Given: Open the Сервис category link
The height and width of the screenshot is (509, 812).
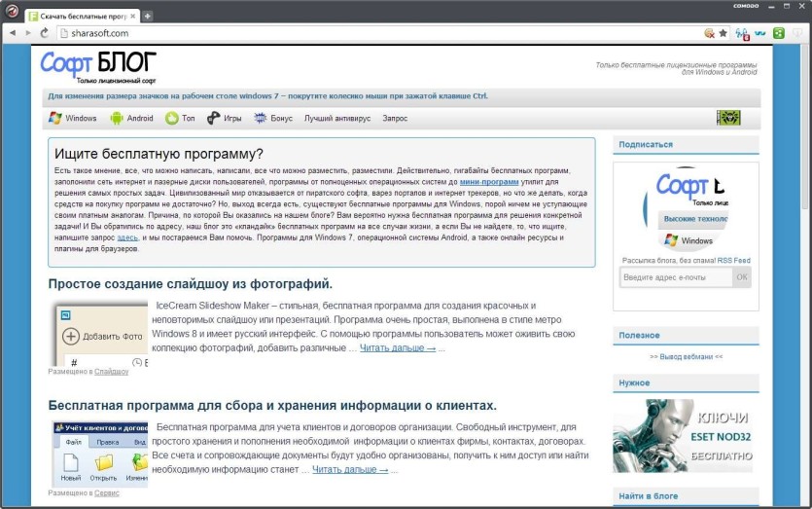Looking at the screenshot, I should pyautogui.click(x=107, y=492).
